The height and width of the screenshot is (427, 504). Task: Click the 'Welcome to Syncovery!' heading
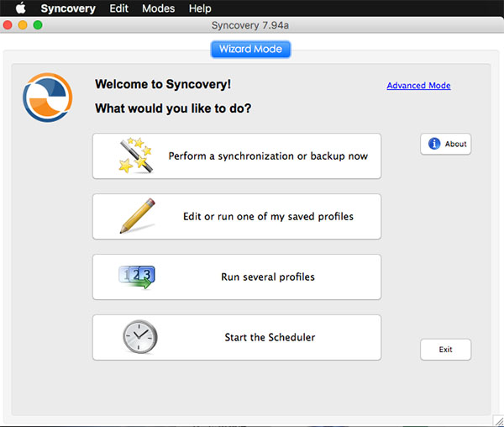click(163, 84)
